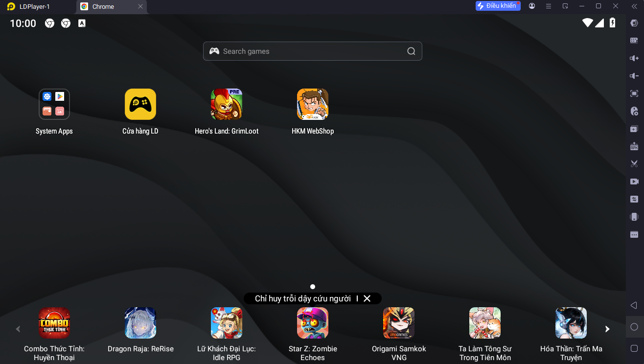644x364 pixels.
Task: Open keyboard mapping in the sidebar
Action: [634, 41]
